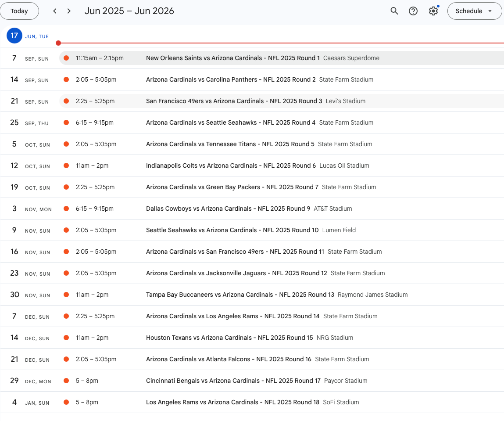Select the 4 Jan date number
504x421 pixels.
point(14,403)
